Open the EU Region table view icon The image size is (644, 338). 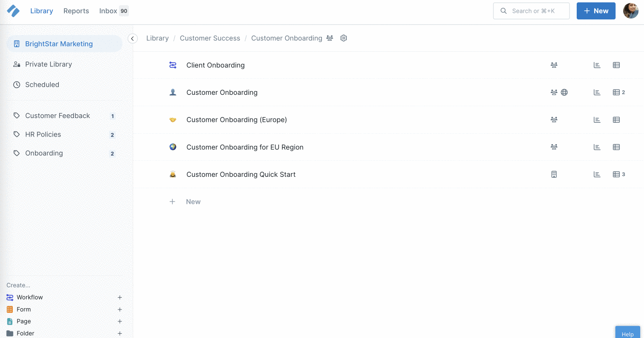tap(617, 147)
